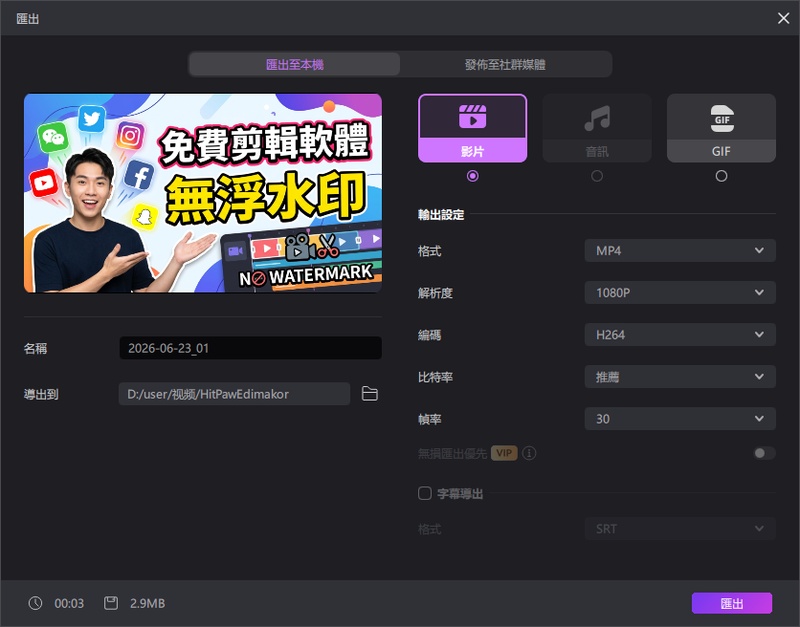Click the 編碼 label
This screenshot has height=627, width=800.
(430, 335)
